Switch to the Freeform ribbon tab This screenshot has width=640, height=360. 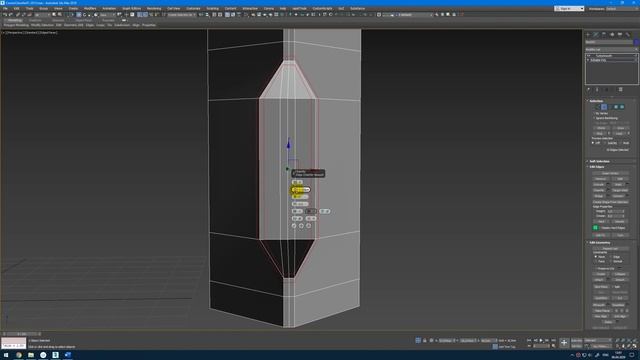click(35, 20)
